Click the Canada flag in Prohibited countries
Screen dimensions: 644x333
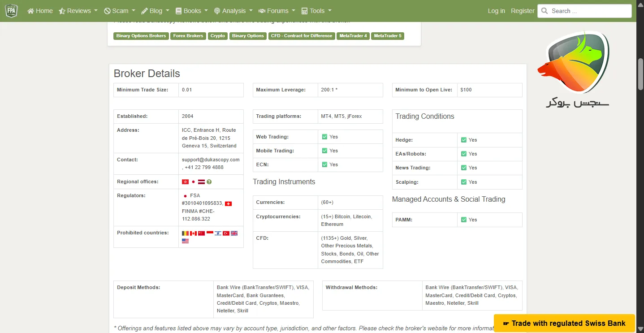pyautogui.click(x=193, y=233)
